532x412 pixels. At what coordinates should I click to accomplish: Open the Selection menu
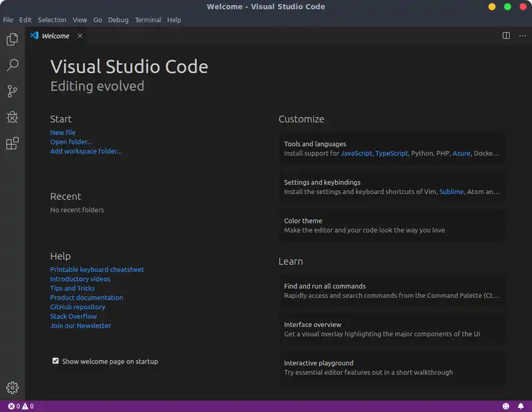click(52, 20)
